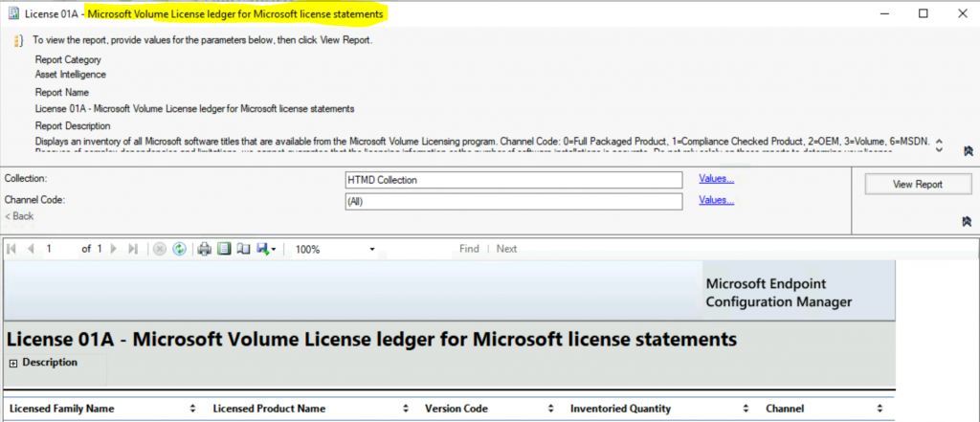Click the Channel Code (All) field
Image resolution: width=980 pixels, height=422 pixels.
[x=513, y=202]
